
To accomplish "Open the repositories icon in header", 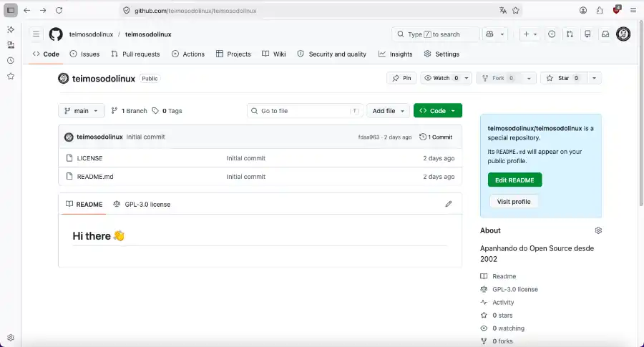I will pyautogui.click(x=587, y=34).
